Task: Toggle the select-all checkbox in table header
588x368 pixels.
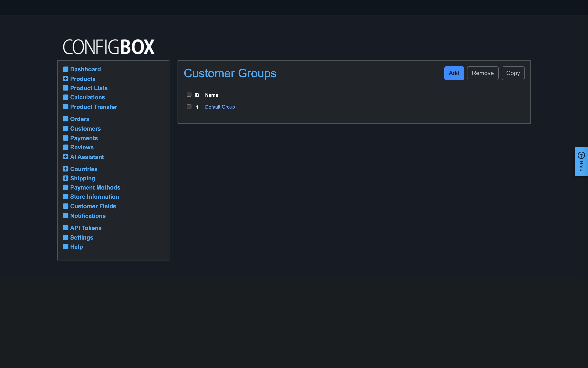Action: tap(189, 94)
